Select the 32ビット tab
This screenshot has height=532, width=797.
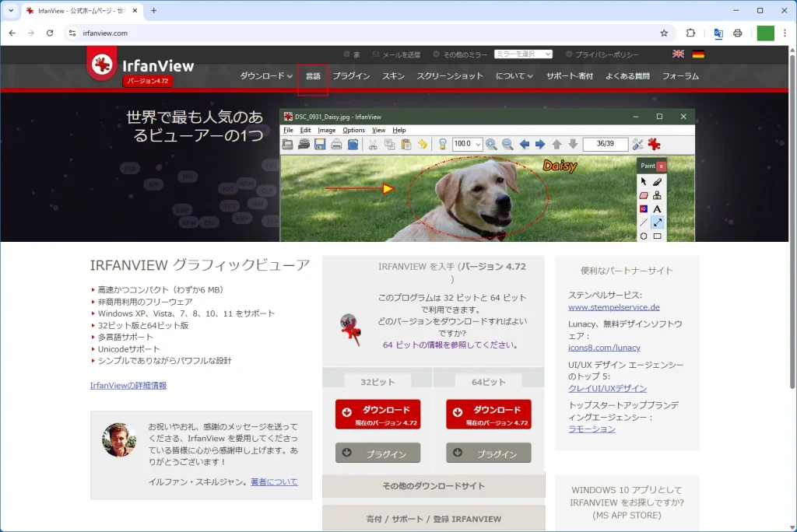(x=377, y=382)
